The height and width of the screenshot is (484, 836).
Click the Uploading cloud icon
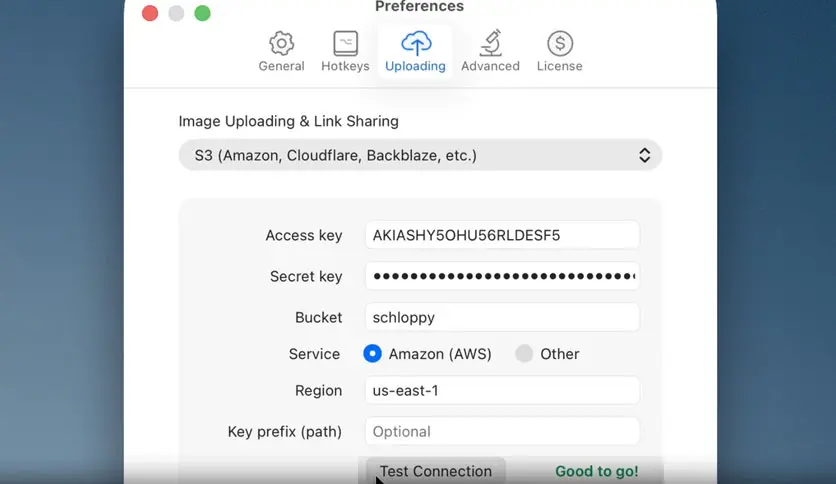click(x=416, y=43)
